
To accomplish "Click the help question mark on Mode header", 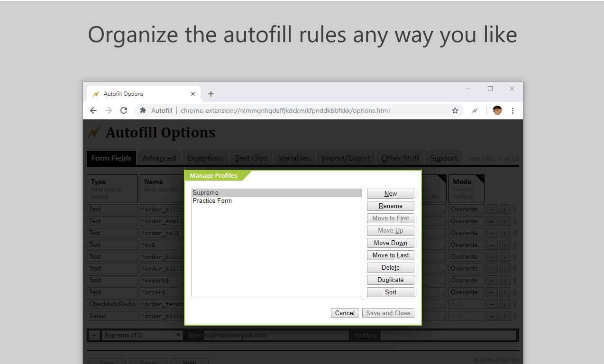I will click(481, 178).
